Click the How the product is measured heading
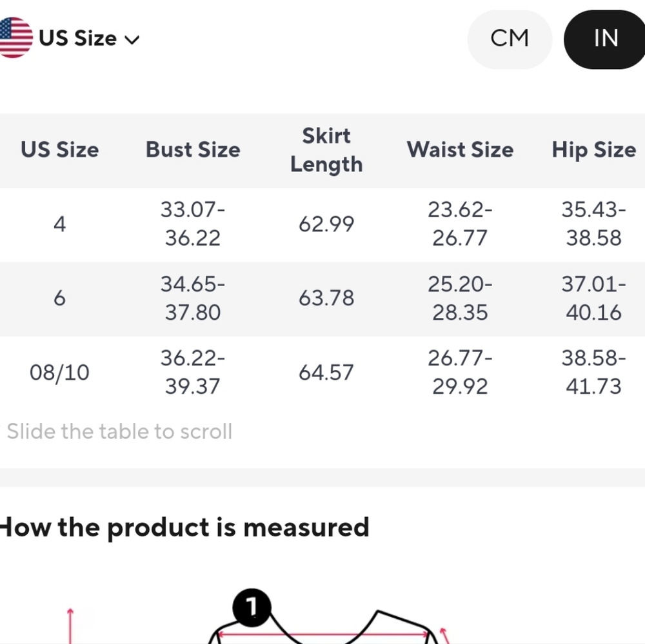Viewport: 645px width, 644px height. [184, 527]
